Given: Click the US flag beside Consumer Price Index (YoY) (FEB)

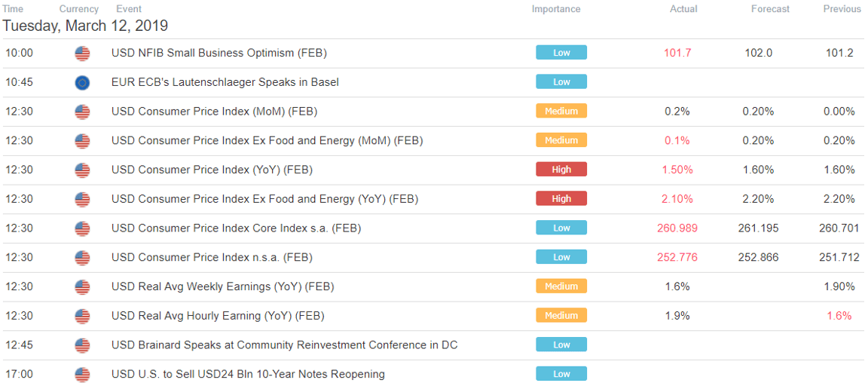Looking at the screenshot, I should (x=82, y=170).
